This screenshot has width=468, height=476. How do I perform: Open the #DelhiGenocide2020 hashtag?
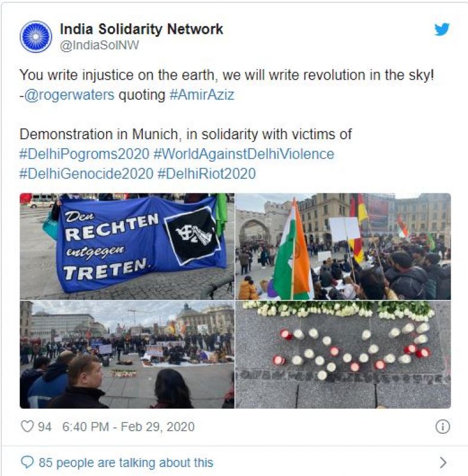[86, 174]
